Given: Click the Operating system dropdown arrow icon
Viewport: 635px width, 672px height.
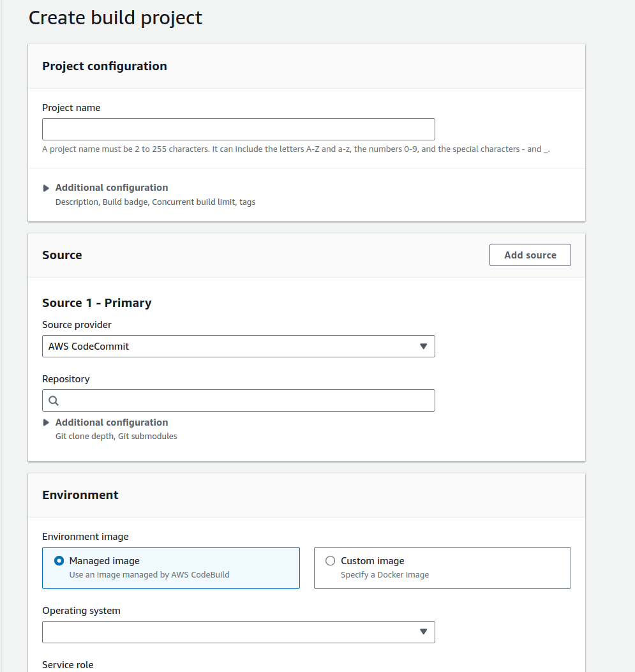Looking at the screenshot, I should click(423, 632).
